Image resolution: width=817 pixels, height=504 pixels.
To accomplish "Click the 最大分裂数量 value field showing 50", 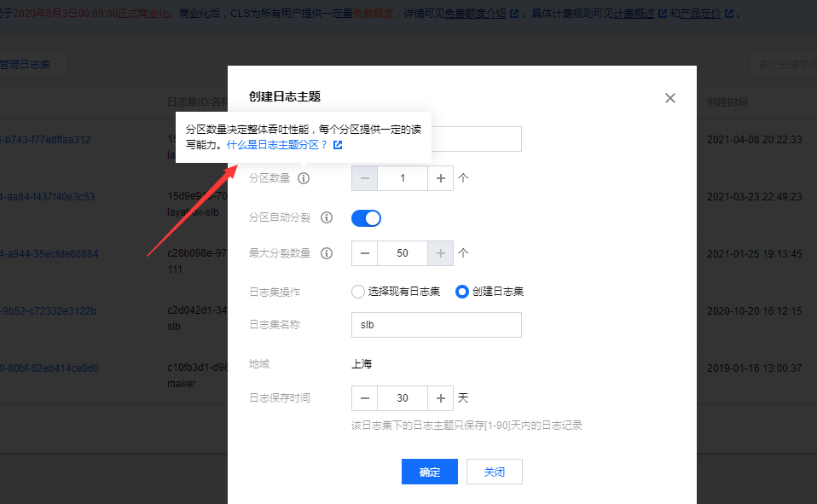I will pyautogui.click(x=403, y=253).
